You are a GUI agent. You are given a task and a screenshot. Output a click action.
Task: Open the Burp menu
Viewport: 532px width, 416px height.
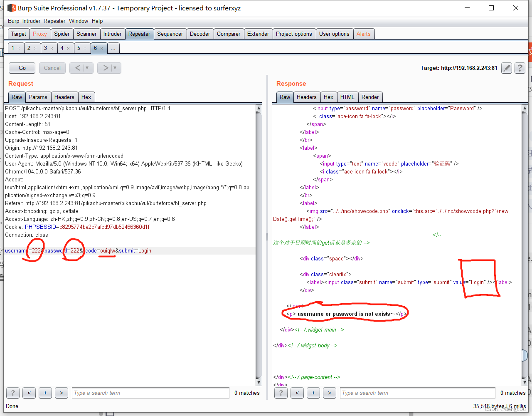tap(13, 21)
